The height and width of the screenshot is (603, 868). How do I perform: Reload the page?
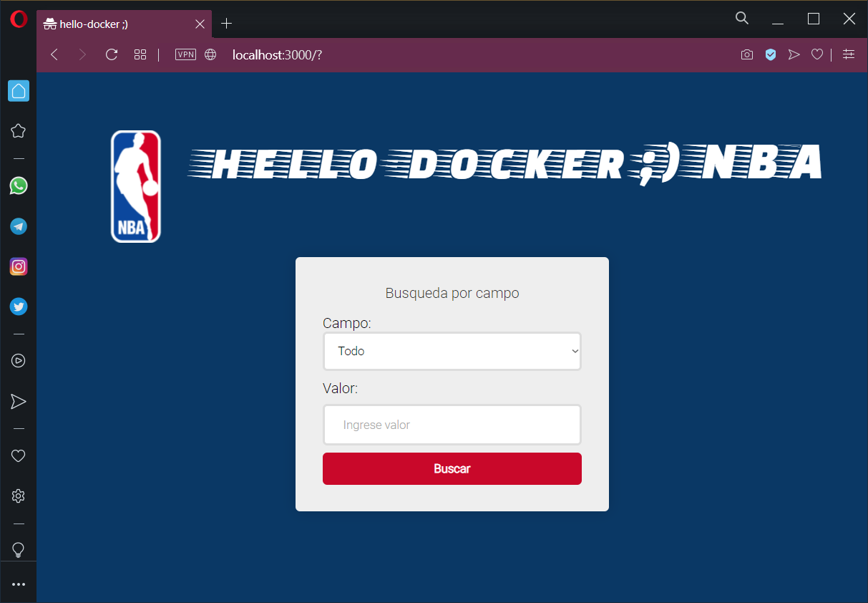pyautogui.click(x=112, y=54)
